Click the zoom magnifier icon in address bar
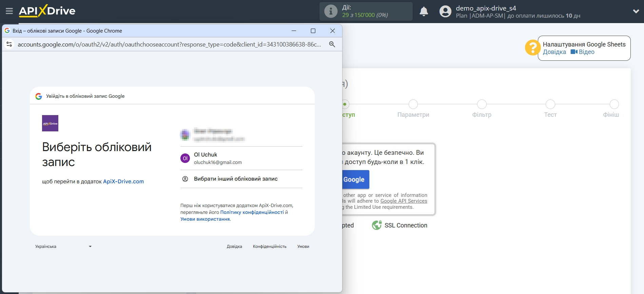Image resolution: width=644 pixels, height=294 pixels. tap(332, 44)
